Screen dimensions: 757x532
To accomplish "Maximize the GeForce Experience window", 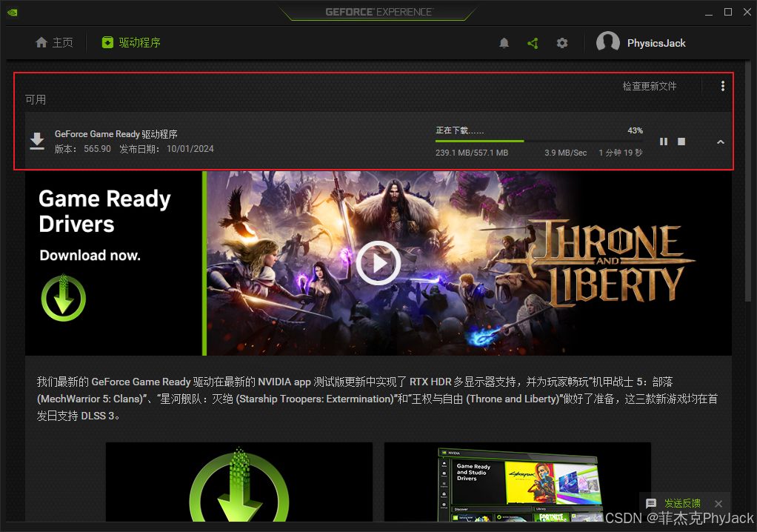I will pyautogui.click(x=728, y=12).
